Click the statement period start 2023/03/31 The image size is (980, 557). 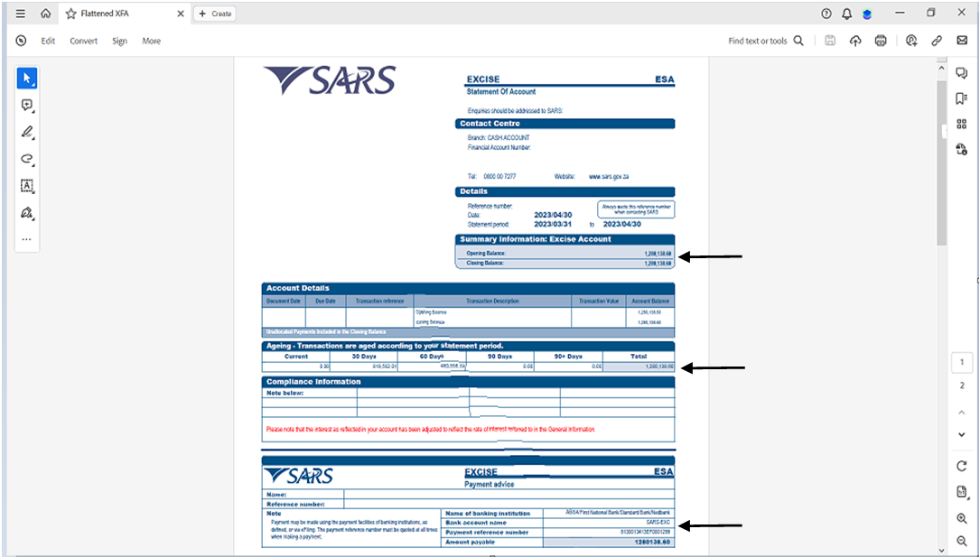[x=553, y=224]
